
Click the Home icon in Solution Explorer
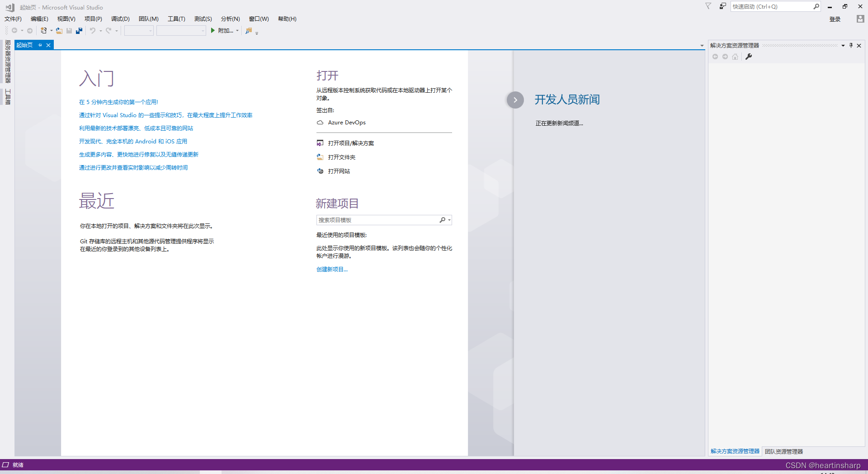[x=735, y=57]
